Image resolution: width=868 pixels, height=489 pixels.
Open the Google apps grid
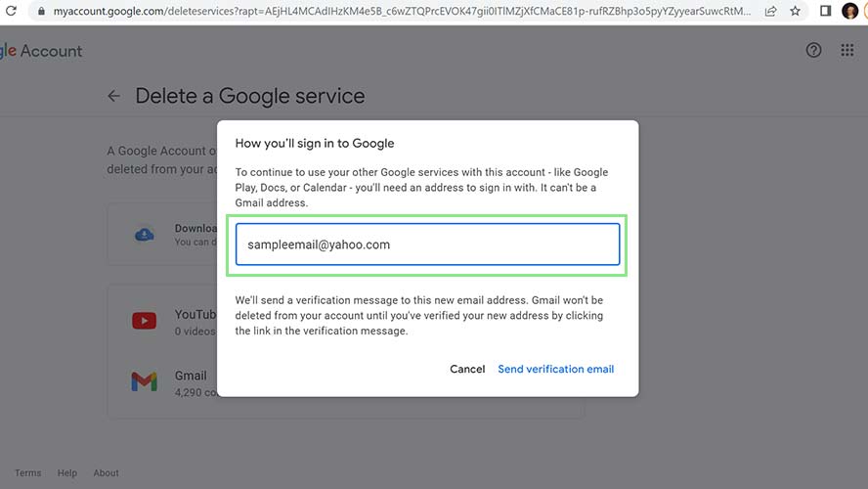[846, 51]
